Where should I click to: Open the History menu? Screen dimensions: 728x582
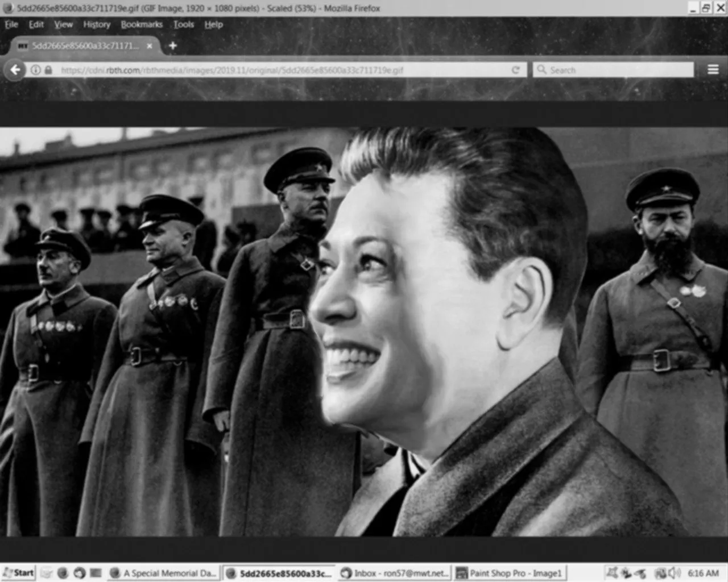[x=97, y=24]
